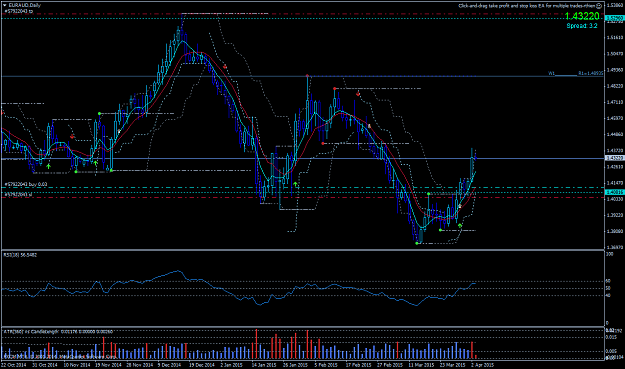
Task: Click the green 1.43220 price readout
Action: [x=582, y=16]
